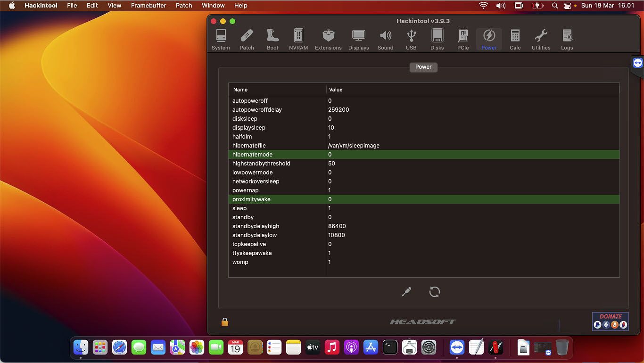The height and width of the screenshot is (363, 644).
Task: Switch to the Patch section
Action: tap(247, 40)
